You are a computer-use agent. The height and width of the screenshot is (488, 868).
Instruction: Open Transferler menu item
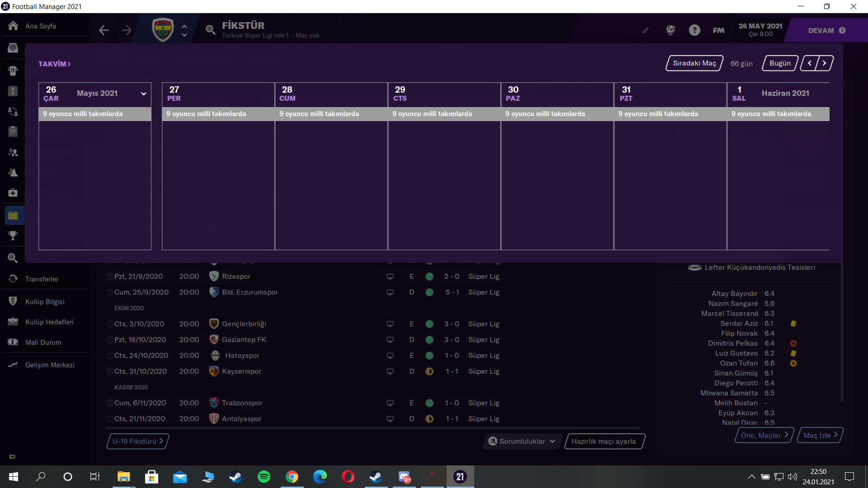[42, 279]
